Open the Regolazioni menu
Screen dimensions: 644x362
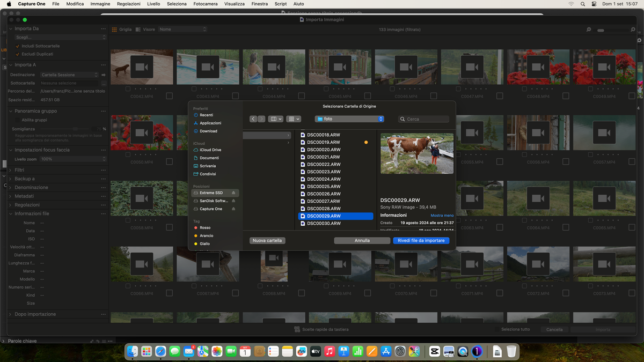coord(128,4)
